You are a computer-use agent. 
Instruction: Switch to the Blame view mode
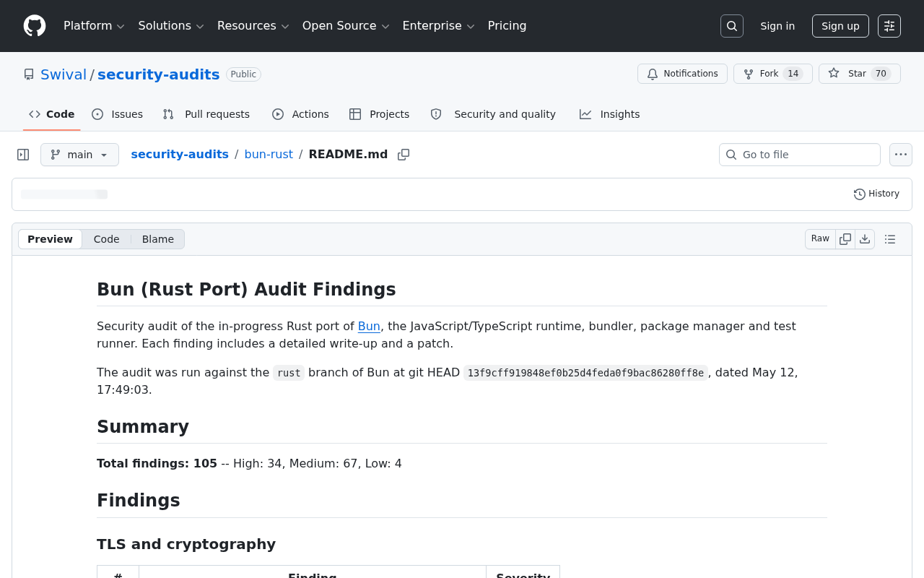coord(158,239)
